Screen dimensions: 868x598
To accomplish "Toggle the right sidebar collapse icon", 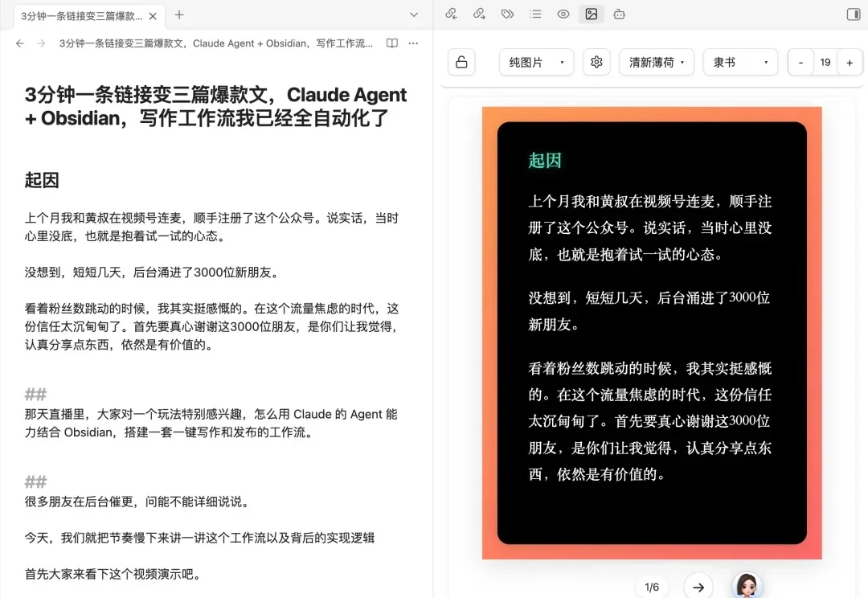I will (x=853, y=14).
